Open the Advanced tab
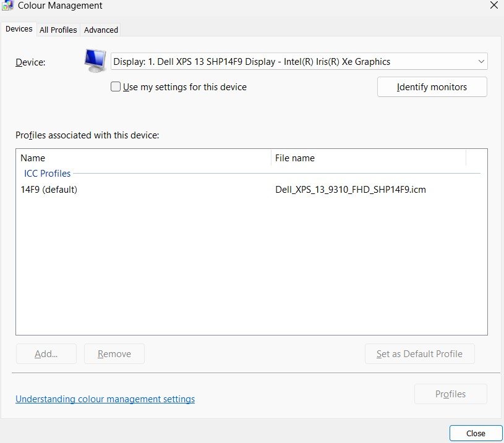 tap(101, 30)
